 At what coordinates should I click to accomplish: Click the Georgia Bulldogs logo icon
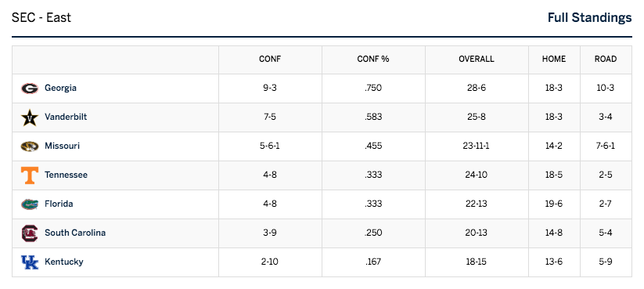[x=30, y=89]
